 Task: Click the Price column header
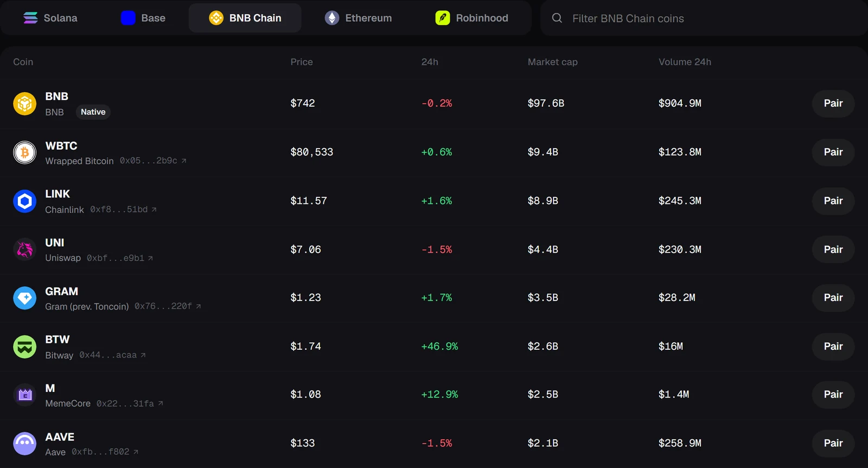(302, 62)
